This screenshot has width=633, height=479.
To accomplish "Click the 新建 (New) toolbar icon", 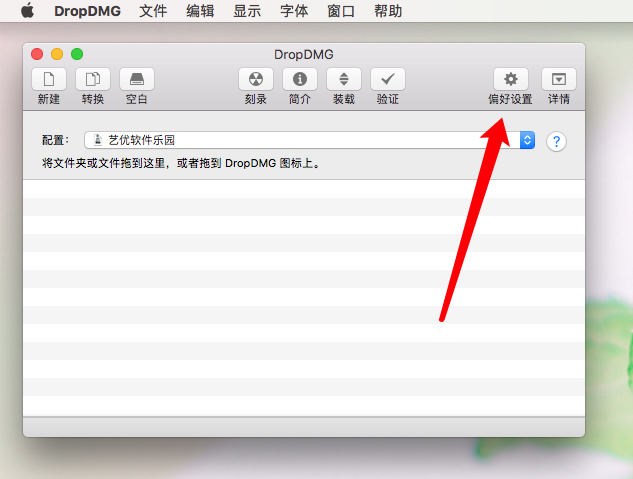I will (49, 79).
